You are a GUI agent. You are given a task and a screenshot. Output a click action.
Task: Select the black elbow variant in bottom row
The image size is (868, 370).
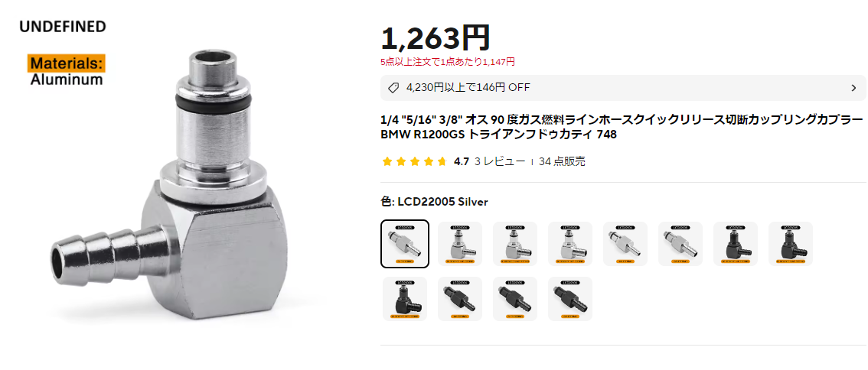[x=405, y=299]
